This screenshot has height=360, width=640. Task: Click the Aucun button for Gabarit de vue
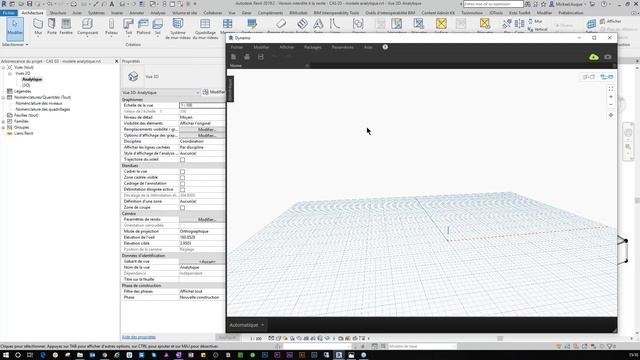[x=202, y=262]
